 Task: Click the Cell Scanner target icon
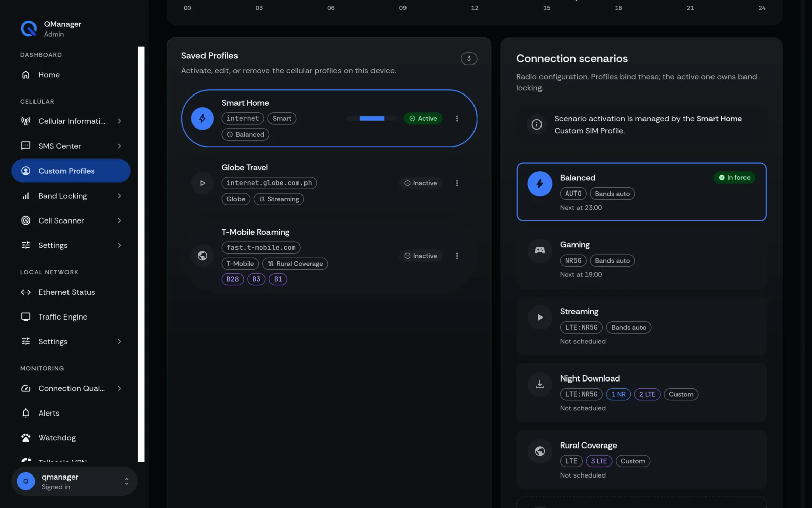click(x=26, y=220)
